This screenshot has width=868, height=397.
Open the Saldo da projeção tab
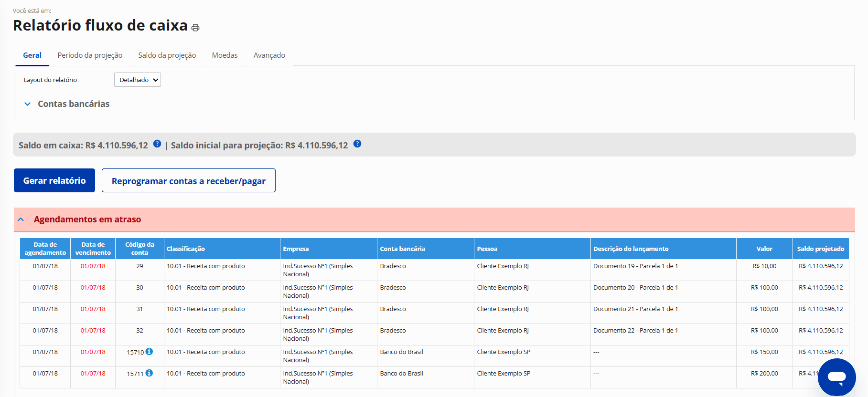167,55
